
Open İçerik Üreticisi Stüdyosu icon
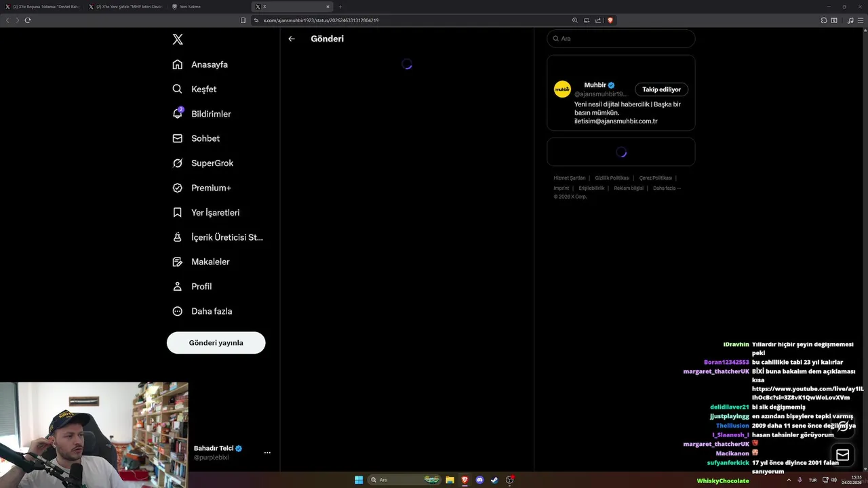point(178,237)
